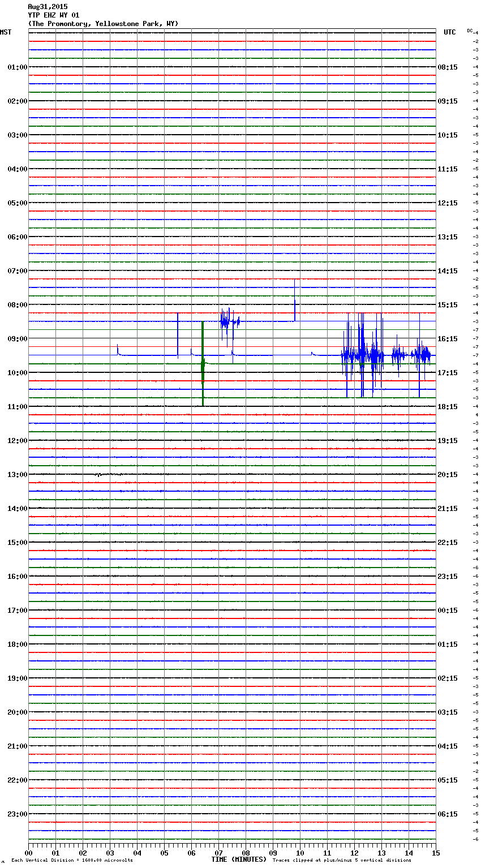The width and height of the screenshot is (481, 868).
Task: Select the 02:00 MST time label
Action: (18, 101)
